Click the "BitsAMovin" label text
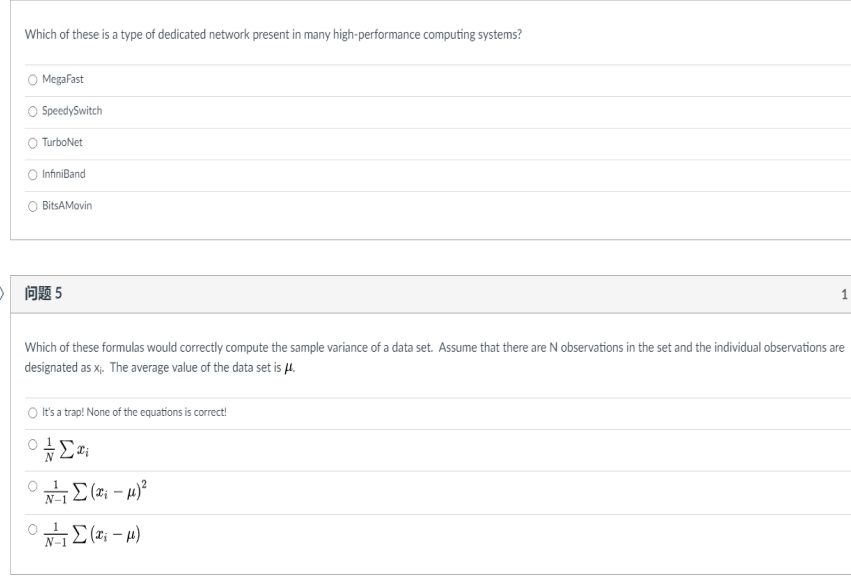 68,206
